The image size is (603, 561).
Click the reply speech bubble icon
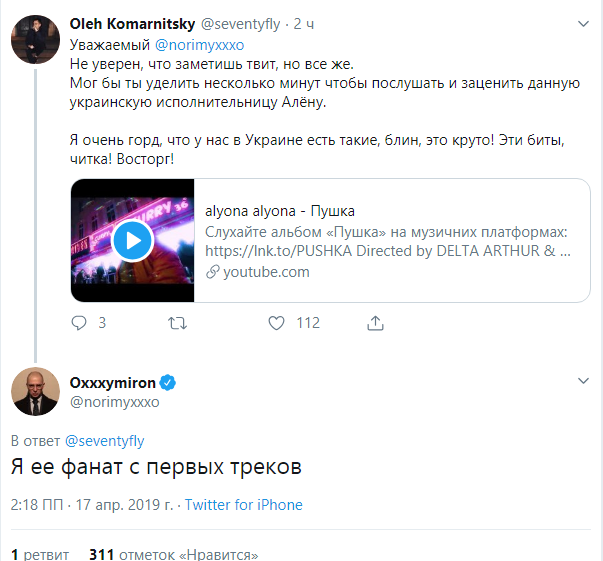click(x=81, y=323)
